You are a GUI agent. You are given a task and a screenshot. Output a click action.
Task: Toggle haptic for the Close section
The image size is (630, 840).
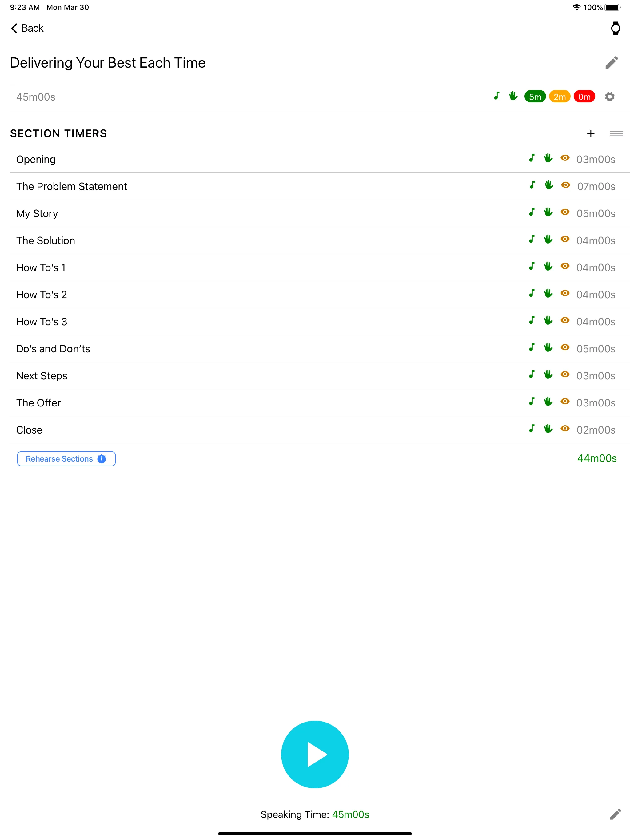(548, 428)
